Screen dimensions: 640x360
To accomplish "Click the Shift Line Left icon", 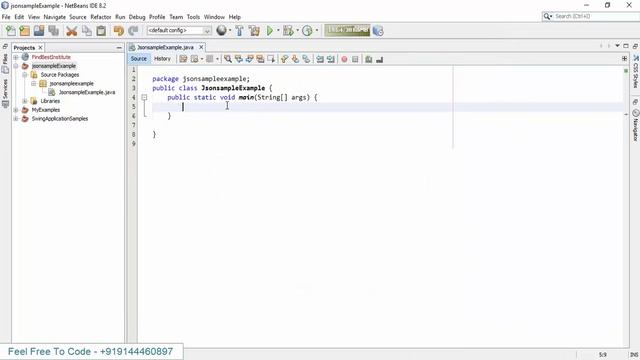I will [x=320, y=59].
